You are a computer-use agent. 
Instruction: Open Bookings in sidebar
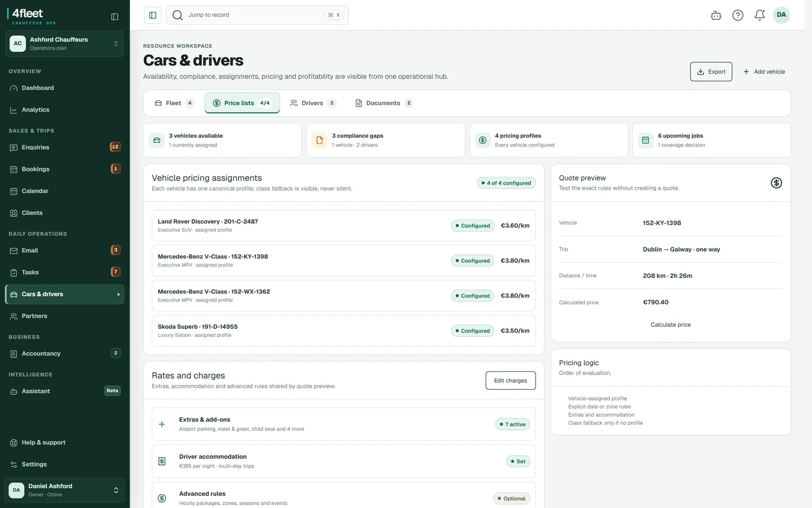tap(64, 169)
